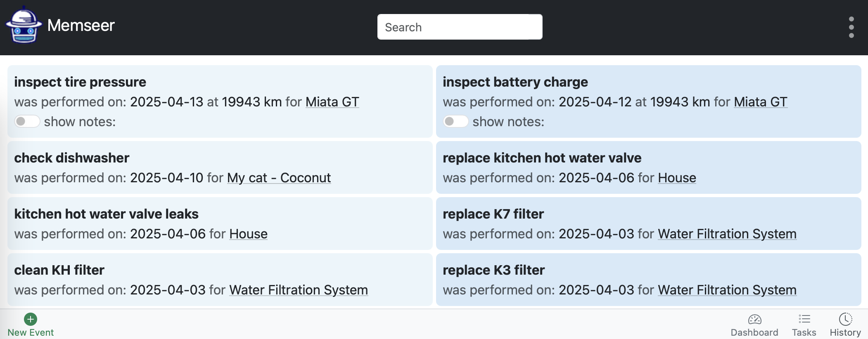Open House link under replace kitchen valve

pos(677,178)
